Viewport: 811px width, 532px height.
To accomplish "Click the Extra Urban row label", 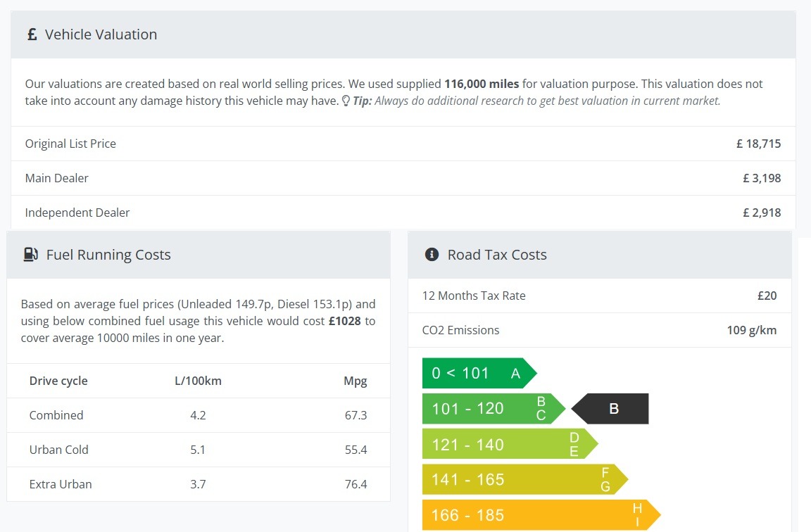I will pyautogui.click(x=61, y=484).
